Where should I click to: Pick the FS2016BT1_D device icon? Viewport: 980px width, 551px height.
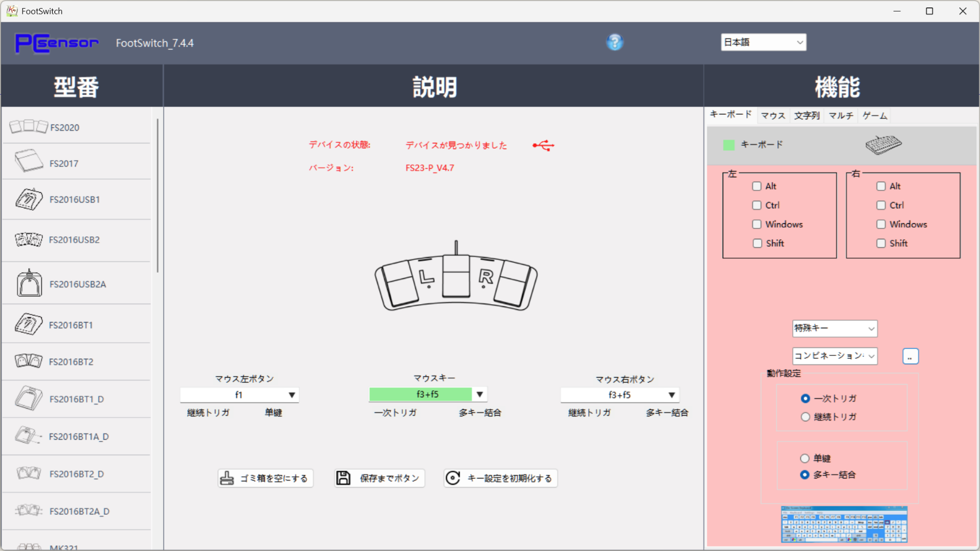(x=29, y=399)
